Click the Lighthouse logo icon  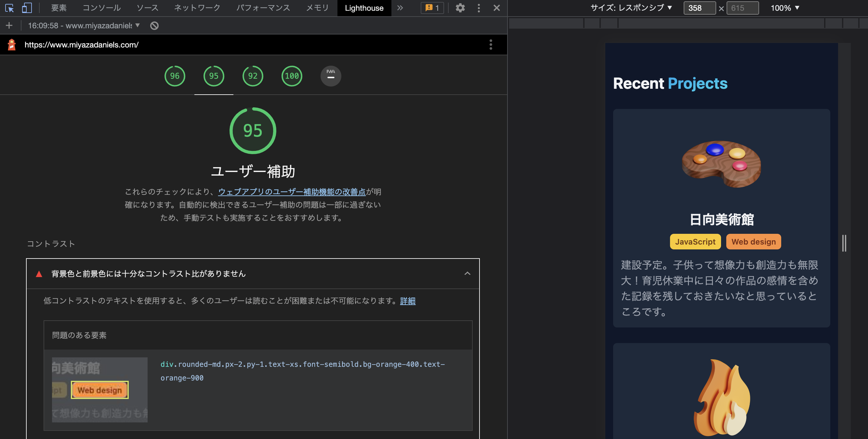[x=12, y=45]
